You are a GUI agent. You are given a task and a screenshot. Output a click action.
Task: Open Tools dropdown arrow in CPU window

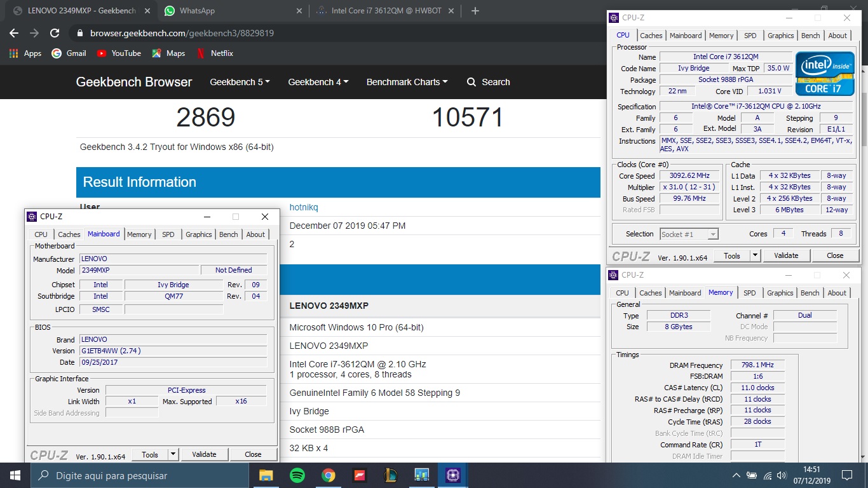pos(755,255)
